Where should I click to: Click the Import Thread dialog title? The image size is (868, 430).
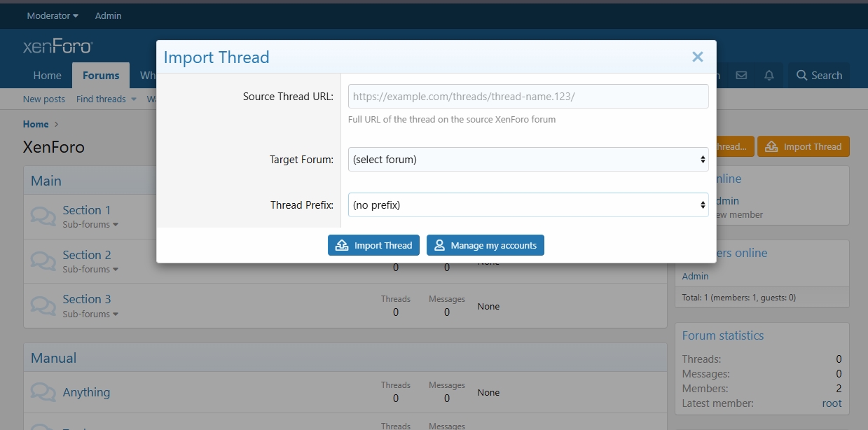[x=216, y=57]
